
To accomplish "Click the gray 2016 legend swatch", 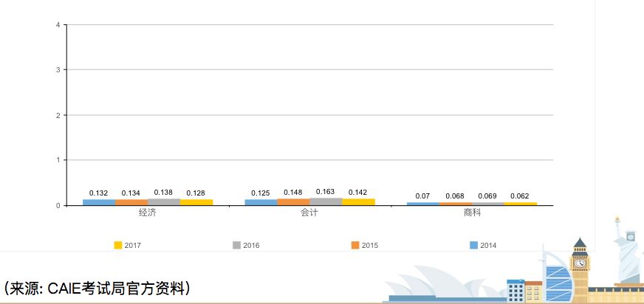I will (x=237, y=245).
